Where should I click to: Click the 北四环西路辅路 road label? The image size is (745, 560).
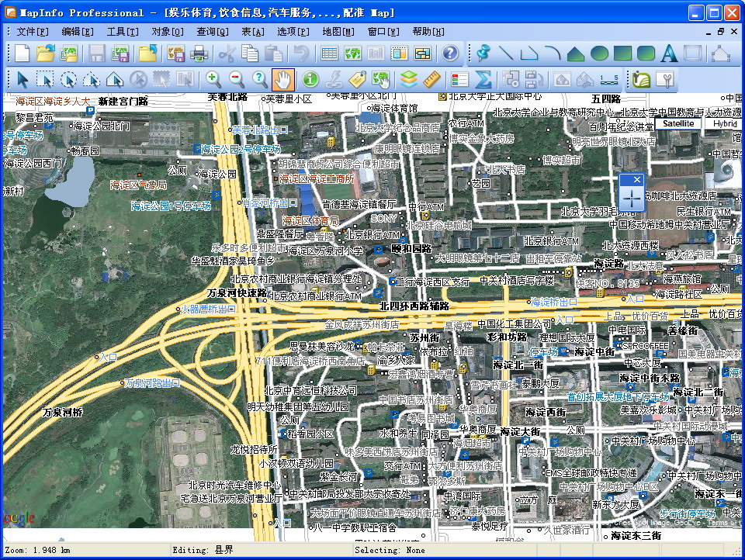pos(414,306)
